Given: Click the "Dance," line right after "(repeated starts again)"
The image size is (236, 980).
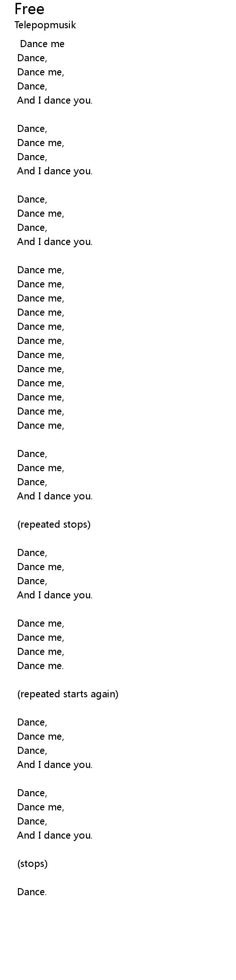Looking at the screenshot, I should pyautogui.click(x=32, y=722).
